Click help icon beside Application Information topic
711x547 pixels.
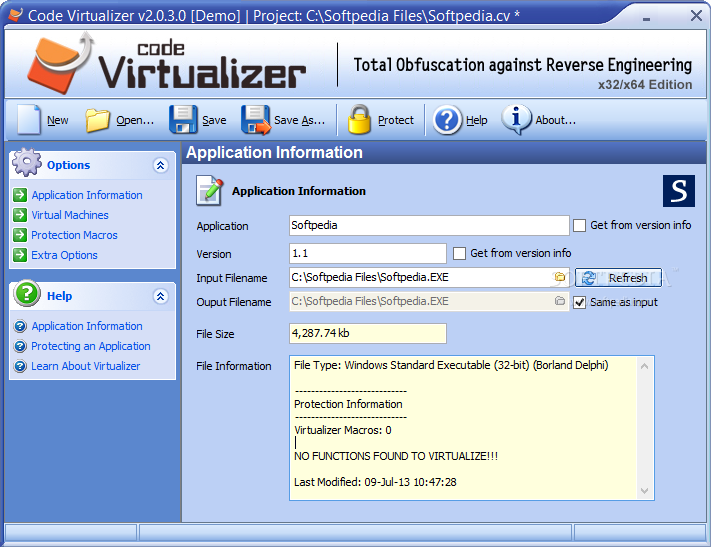pos(20,326)
